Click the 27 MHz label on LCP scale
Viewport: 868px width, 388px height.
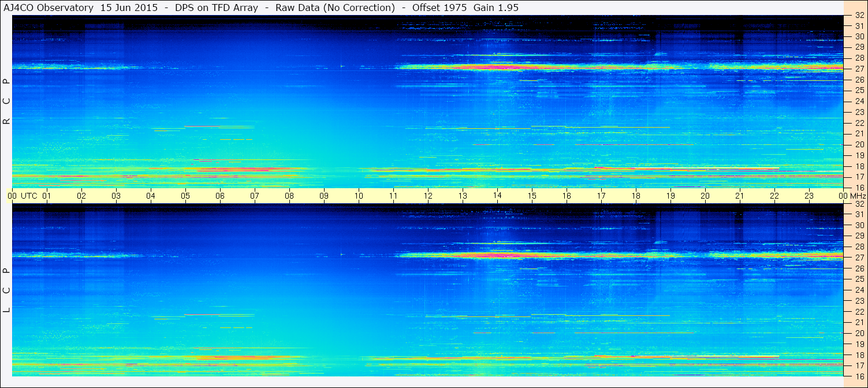pos(859,258)
